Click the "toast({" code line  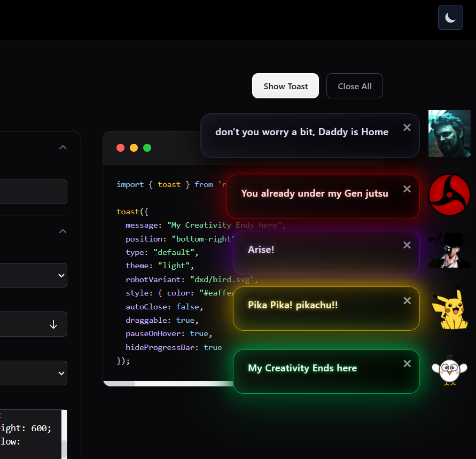point(132,212)
